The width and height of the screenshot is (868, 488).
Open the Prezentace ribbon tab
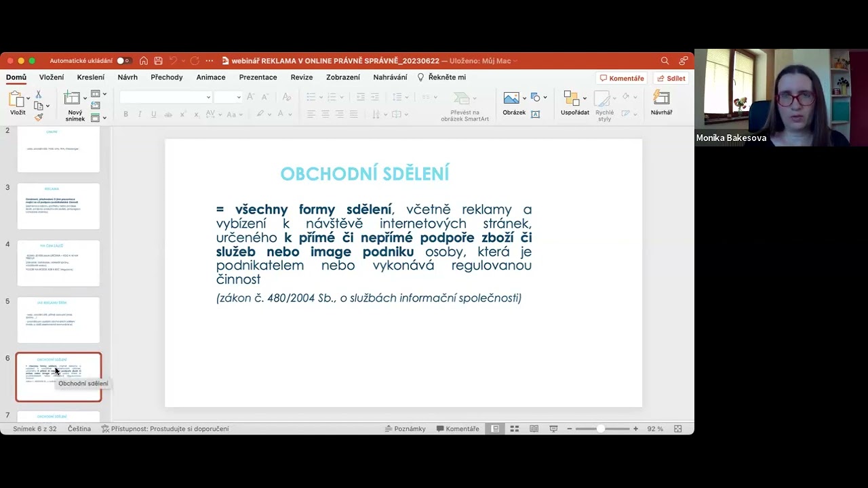click(x=258, y=77)
